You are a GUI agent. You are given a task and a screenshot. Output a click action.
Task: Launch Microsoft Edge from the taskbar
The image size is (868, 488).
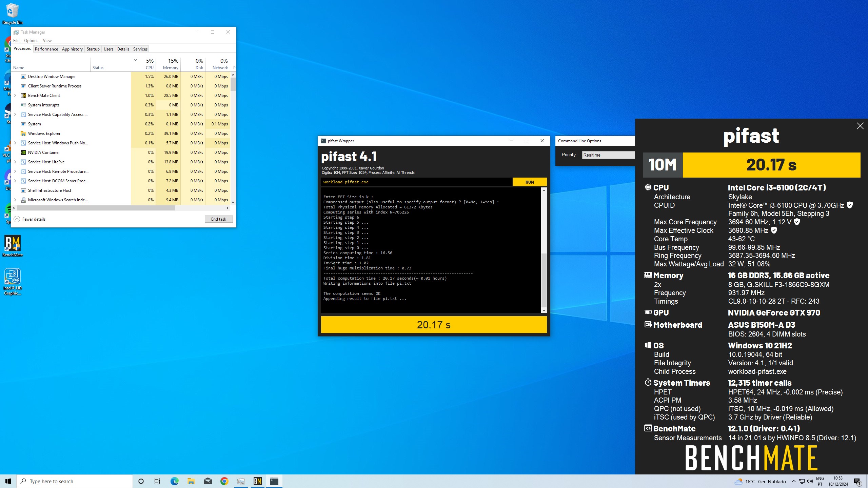(174, 481)
